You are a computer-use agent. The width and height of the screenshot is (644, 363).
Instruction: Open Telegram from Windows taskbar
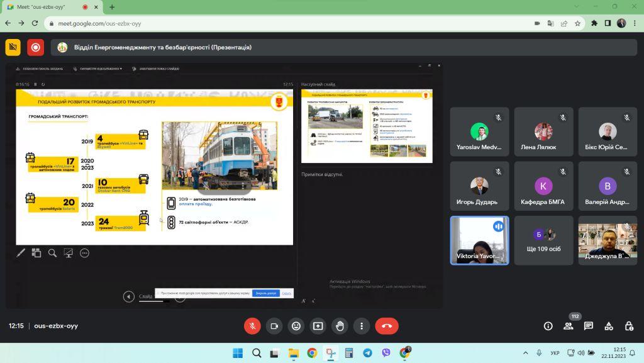(x=367, y=353)
